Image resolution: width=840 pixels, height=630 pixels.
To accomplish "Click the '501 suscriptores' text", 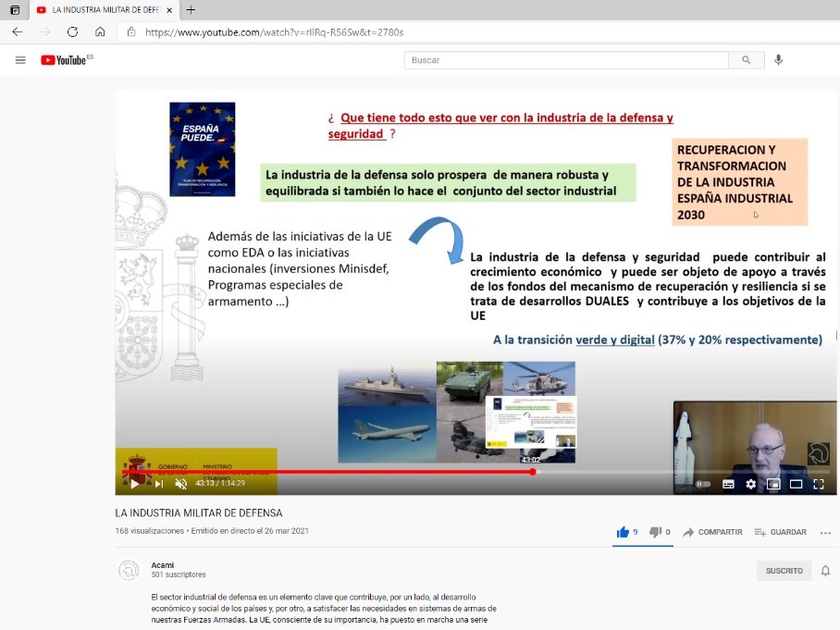I will click(x=179, y=574).
